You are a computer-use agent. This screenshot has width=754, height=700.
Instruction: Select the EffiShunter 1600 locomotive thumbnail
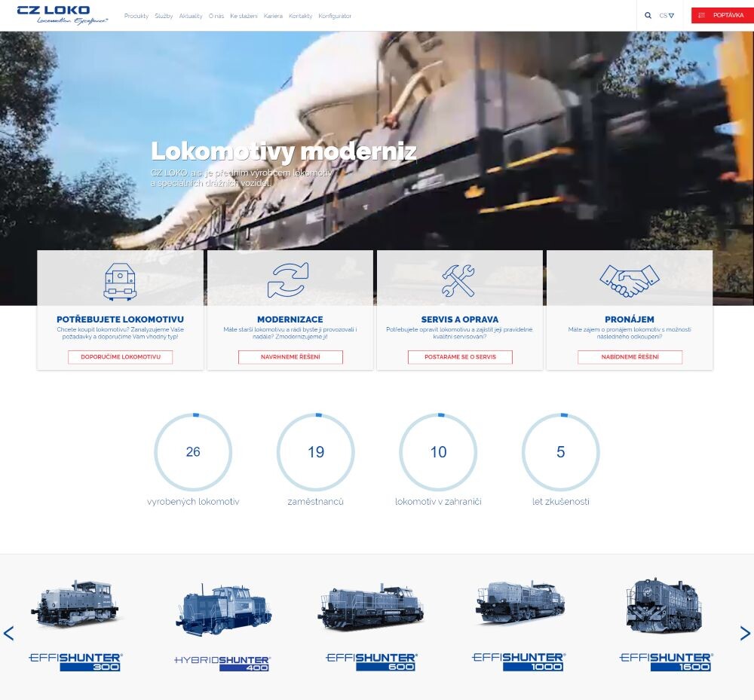(664, 605)
